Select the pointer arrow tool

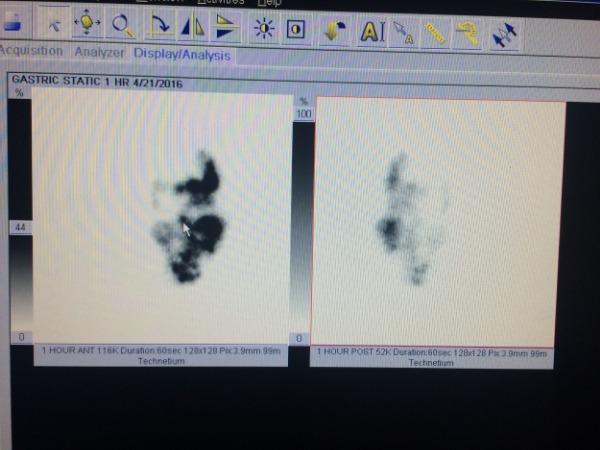tap(54, 24)
